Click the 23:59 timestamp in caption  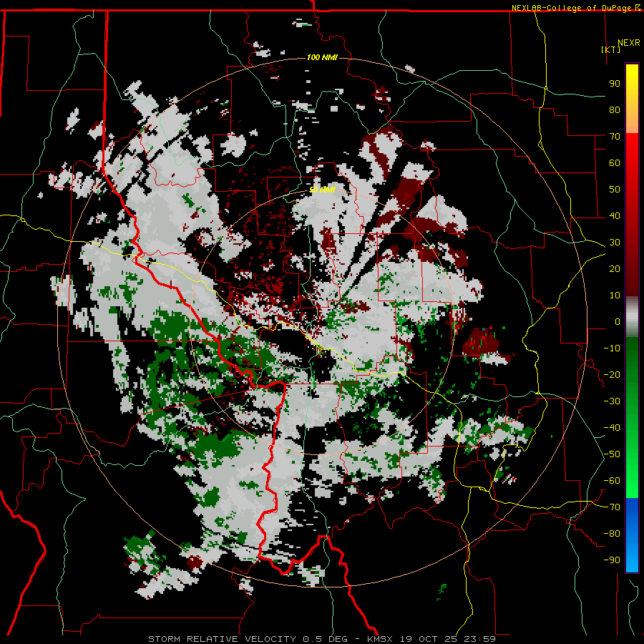(x=479, y=639)
